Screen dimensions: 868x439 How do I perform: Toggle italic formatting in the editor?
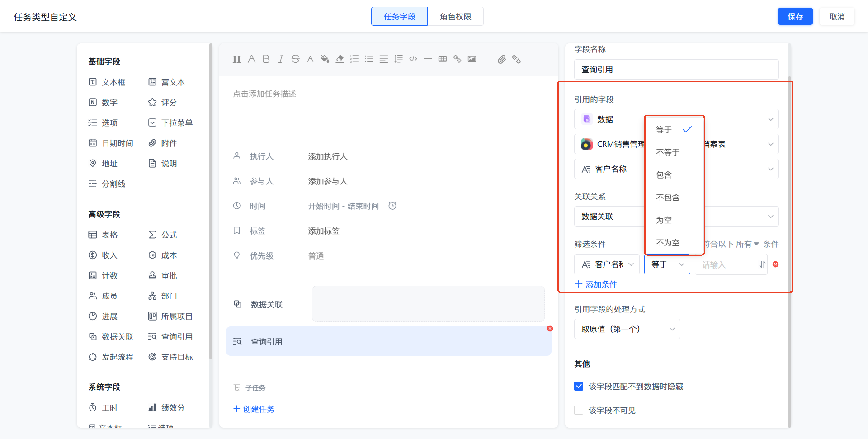pyautogui.click(x=281, y=59)
